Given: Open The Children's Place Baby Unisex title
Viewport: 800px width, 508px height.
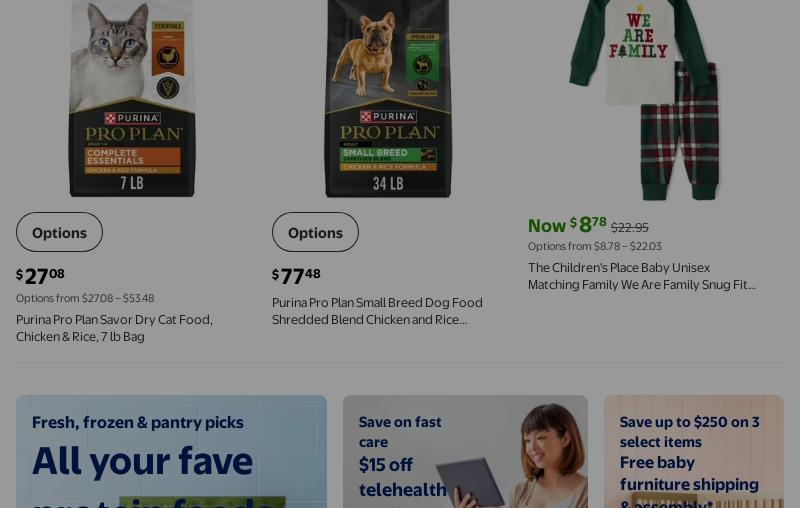Looking at the screenshot, I should (642, 276).
